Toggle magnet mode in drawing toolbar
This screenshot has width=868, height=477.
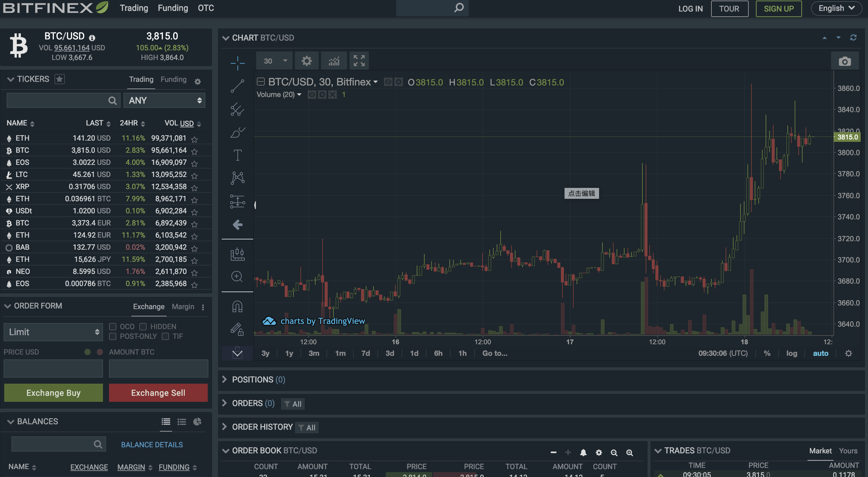(x=237, y=306)
